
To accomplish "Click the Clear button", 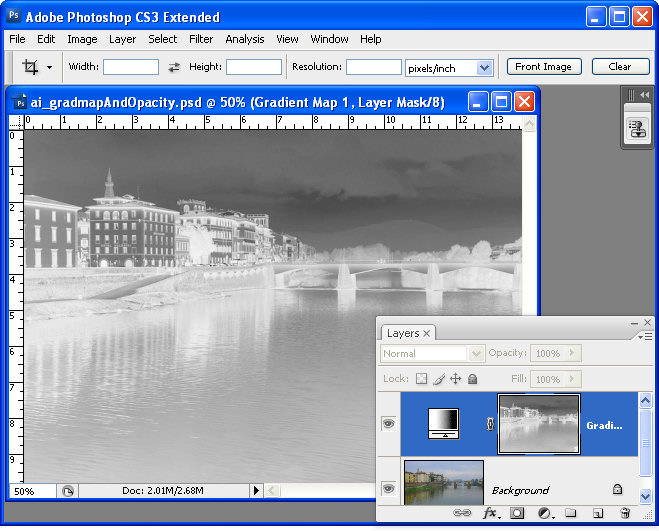I will coord(620,66).
